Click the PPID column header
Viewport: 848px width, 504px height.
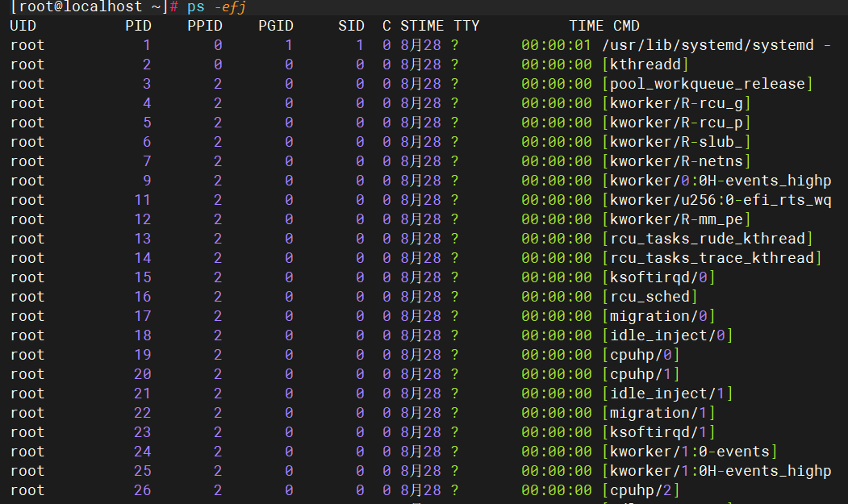tap(204, 25)
